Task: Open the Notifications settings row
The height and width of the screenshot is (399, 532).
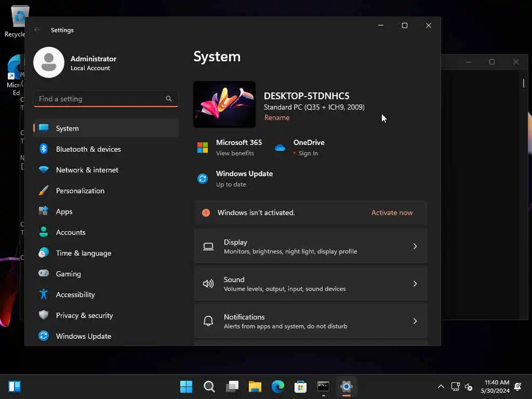Action: pos(311,321)
